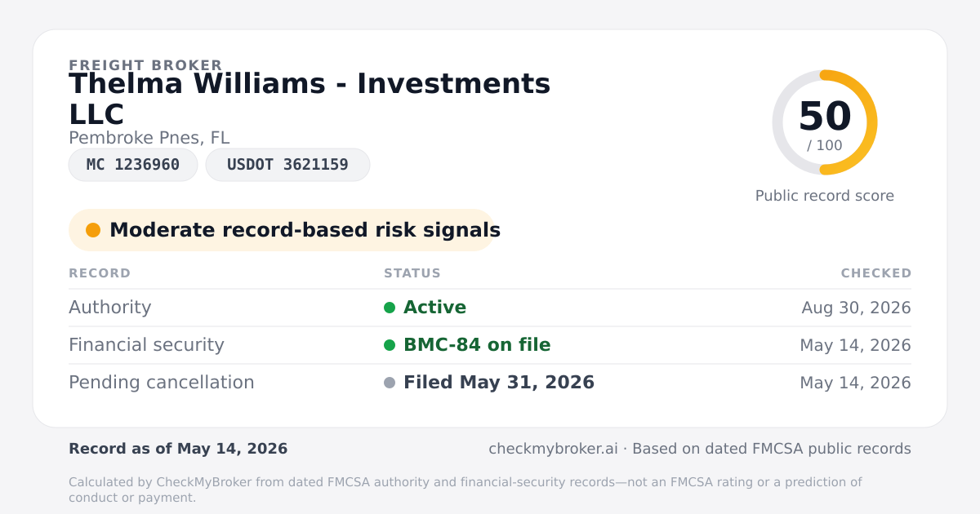Select the MC 1236960 pill
The width and height of the screenshot is (980, 514).
pyautogui.click(x=133, y=165)
